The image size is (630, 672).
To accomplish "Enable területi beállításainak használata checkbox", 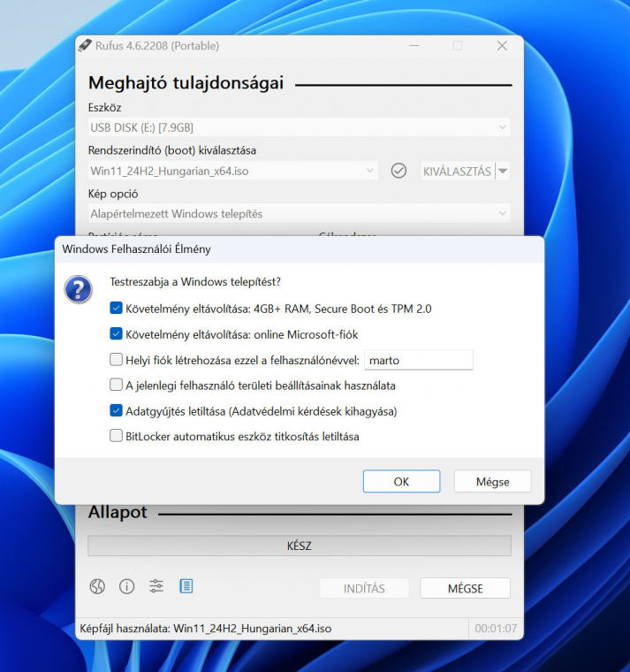I will [116, 385].
